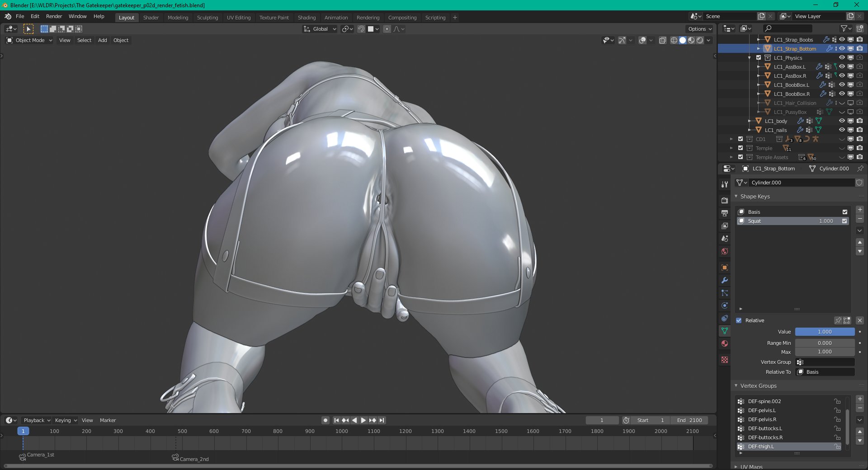Disable the Relative shape keys checkbox
Viewport: 868px width, 470px height.
click(x=739, y=320)
